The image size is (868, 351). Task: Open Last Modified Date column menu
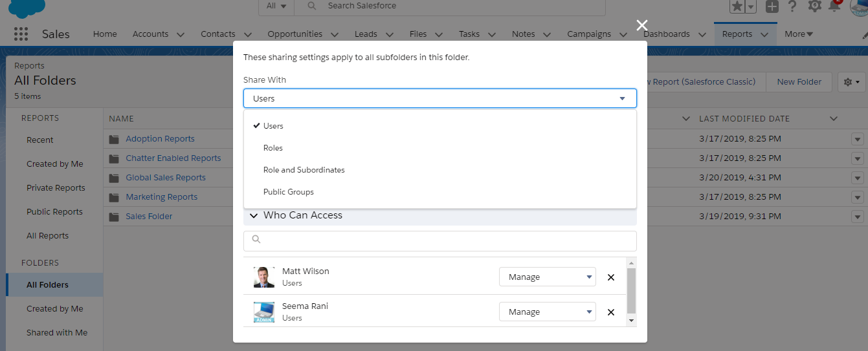click(x=834, y=119)
